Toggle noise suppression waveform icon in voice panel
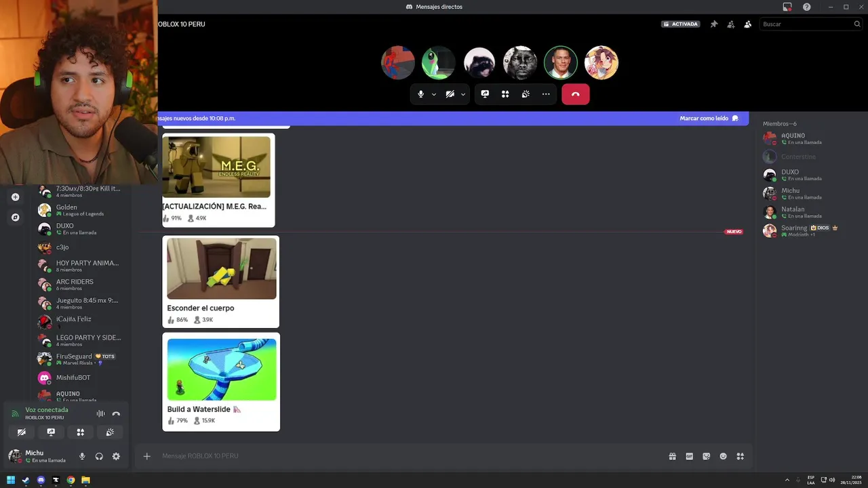 point(100,413)
